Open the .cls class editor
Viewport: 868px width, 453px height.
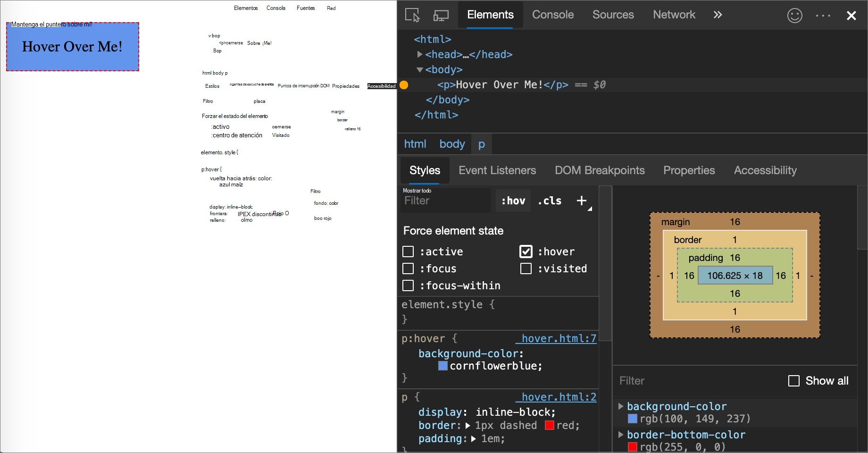click(x=549, y=201)
